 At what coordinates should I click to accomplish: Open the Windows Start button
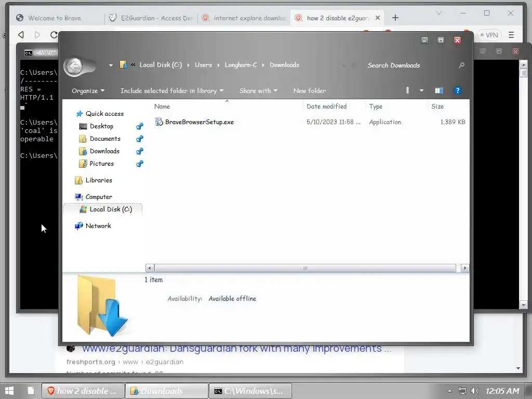click(9, 391)
